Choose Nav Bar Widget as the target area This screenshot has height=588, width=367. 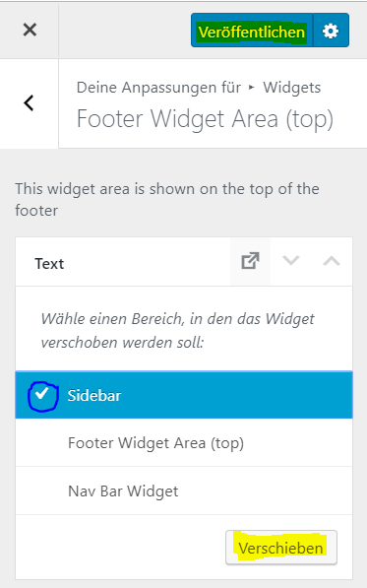pos(184,490)
